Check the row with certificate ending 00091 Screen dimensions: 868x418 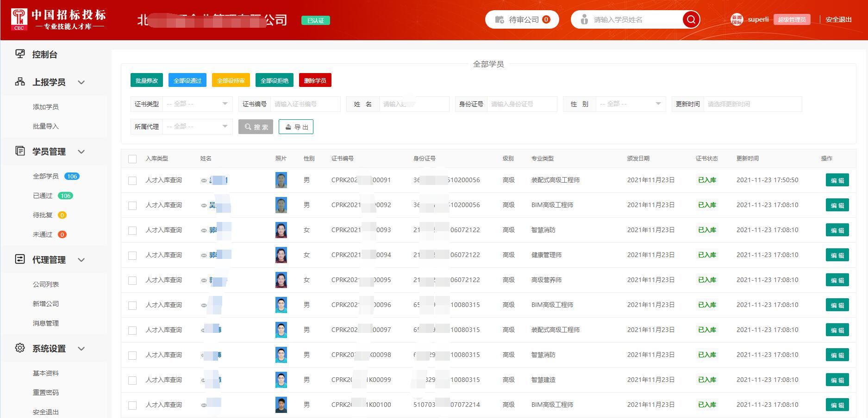(132, 180)
